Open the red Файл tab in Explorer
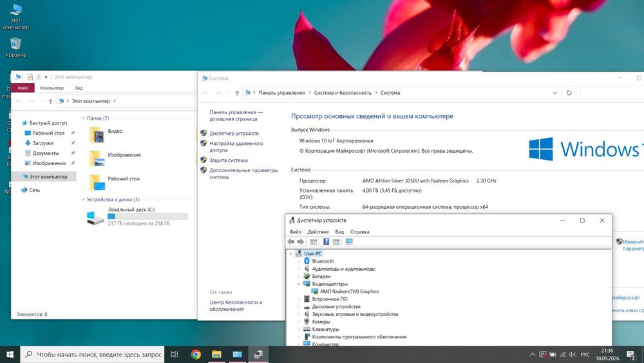Viewport: 644px width, 363px height. pos(23,88)
